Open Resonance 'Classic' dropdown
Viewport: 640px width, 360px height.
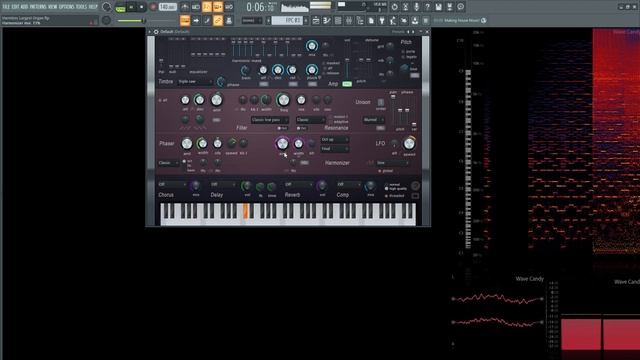310,120
